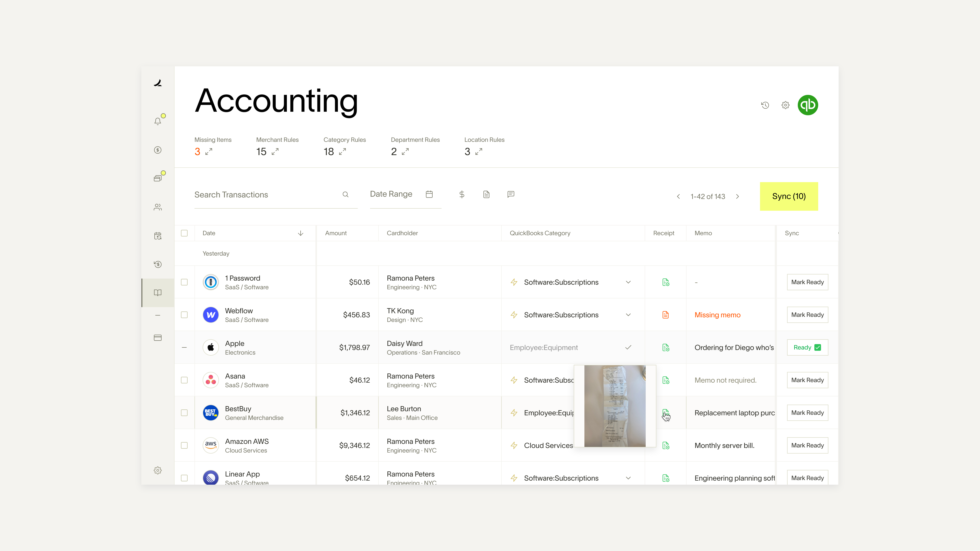
Task: Filter by memo comment icon
Action: tap(510, 194)
